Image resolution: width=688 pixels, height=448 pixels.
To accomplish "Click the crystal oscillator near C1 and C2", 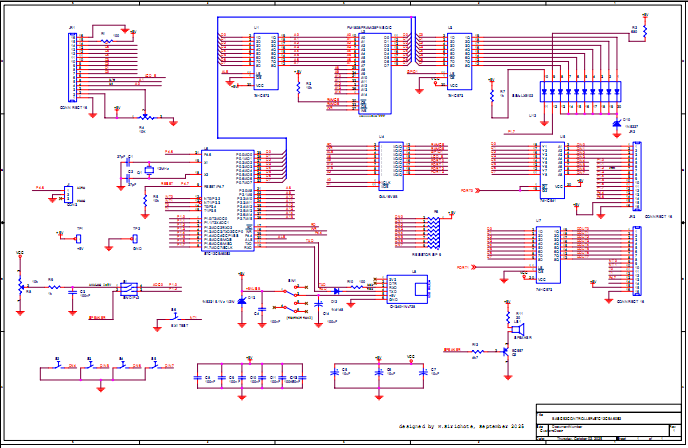I will tap(148, 171).
